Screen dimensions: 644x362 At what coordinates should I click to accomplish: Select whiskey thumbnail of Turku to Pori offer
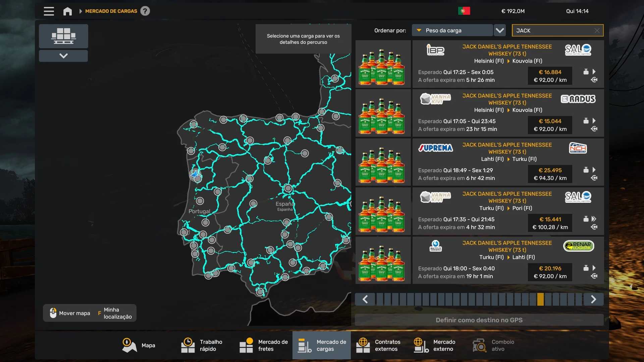pos(383,211)
